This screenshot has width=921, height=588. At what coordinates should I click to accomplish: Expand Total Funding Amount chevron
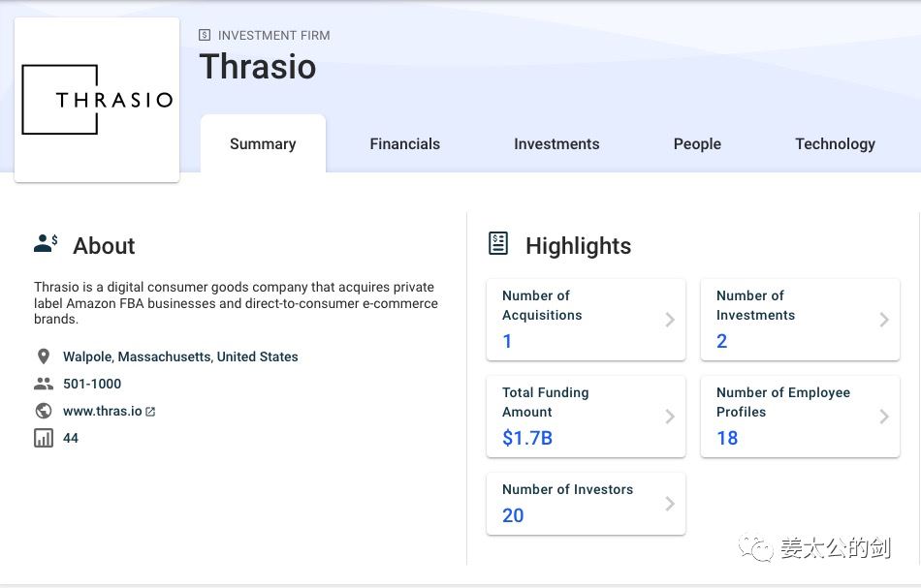pyautogui.click(x=670, y=417)
